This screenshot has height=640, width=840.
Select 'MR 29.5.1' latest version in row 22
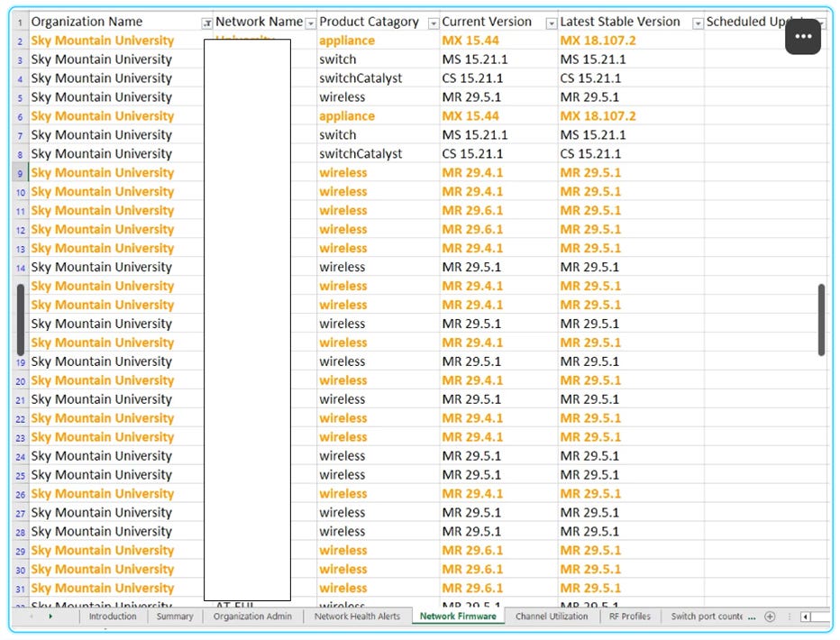[631, 419]
